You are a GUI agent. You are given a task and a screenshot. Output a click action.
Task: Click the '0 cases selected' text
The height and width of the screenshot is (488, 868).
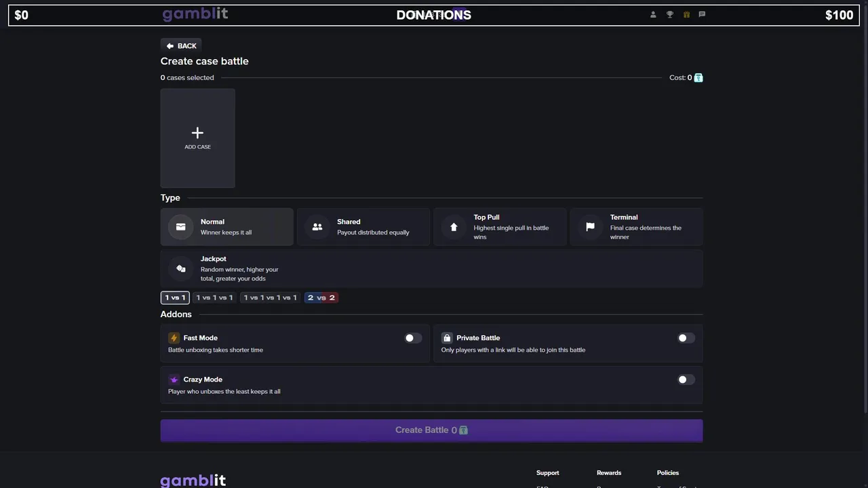[187, 78]
